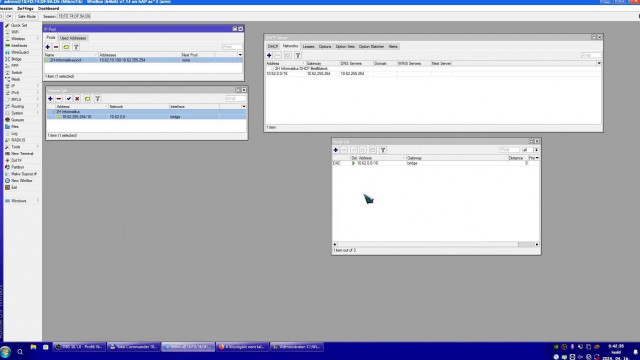Expand the IP submenu in sidebar
640x360 pixels.
pos(21,86)
